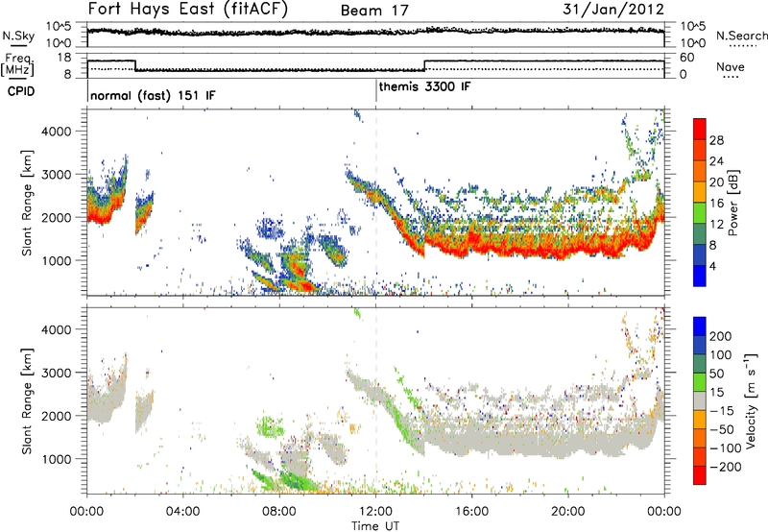768x532 pixels.
Task: Click red backscatter band near 16:00 in power panel
Action: (x=472, y=243)
